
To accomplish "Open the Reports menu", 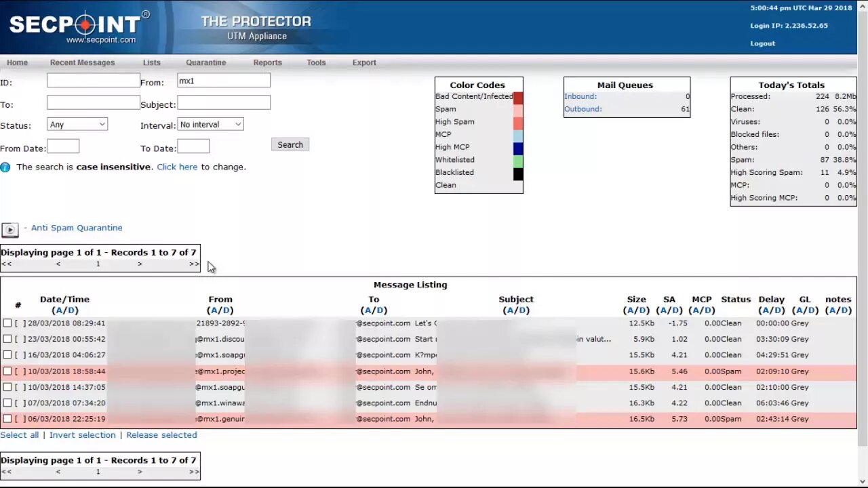I will (268, 62).
